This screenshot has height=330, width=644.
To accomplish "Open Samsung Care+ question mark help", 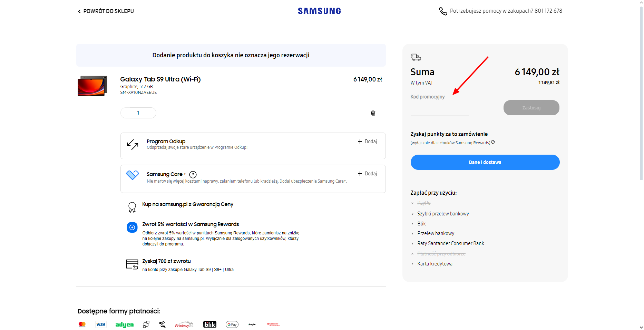I will [193, 175].
